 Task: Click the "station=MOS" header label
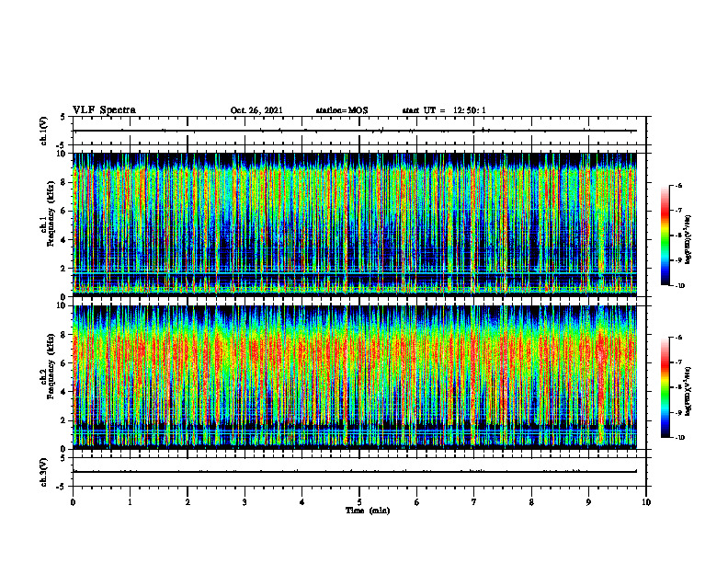pos(342,110)
